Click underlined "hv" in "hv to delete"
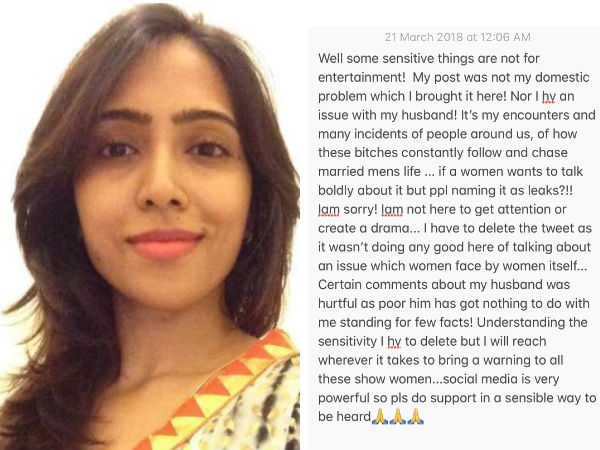 click(x=394, y=341)
